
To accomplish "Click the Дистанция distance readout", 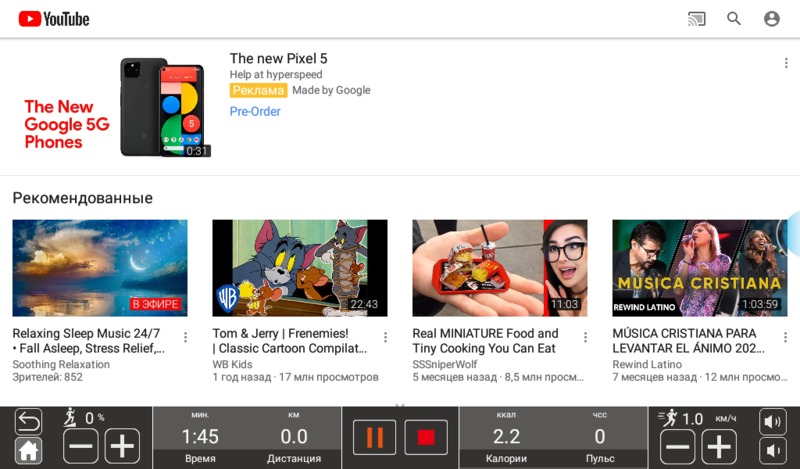I will tap(294, 437).
